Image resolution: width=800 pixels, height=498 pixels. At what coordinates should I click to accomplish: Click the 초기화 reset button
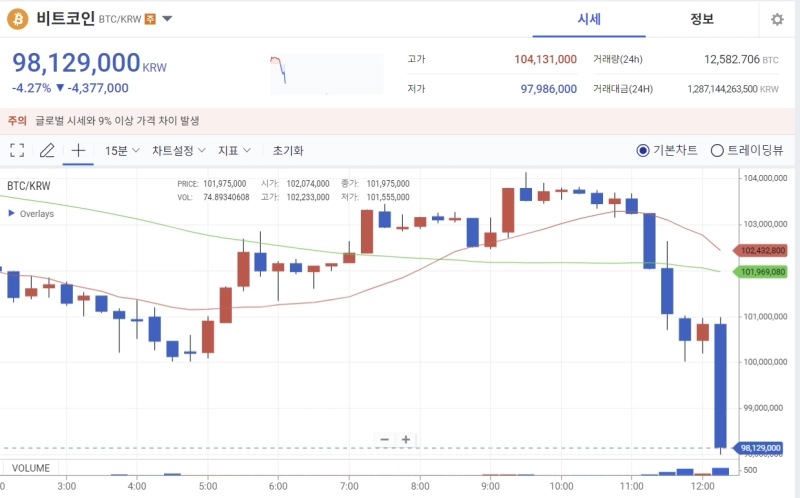point(287,150)
